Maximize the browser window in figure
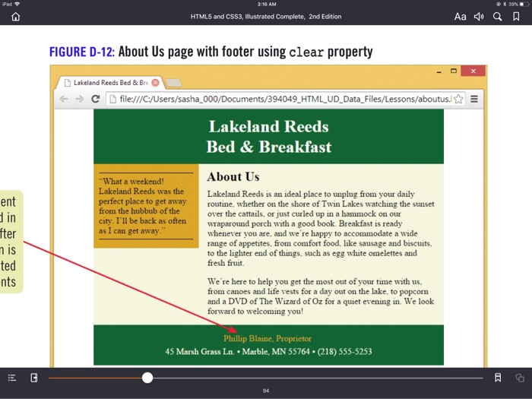The height and width of the screenshot is (399, 532). coord(454,71)
